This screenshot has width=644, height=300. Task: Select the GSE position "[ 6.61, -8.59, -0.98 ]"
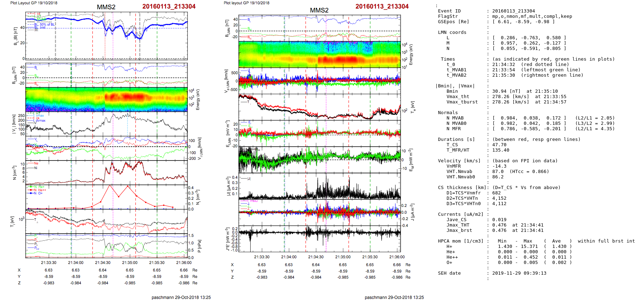(x=523, y=22)
